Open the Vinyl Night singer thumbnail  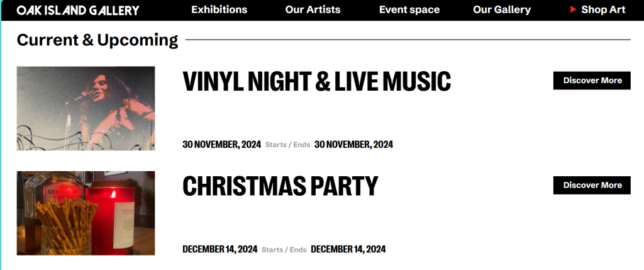[x=86, y=108]
